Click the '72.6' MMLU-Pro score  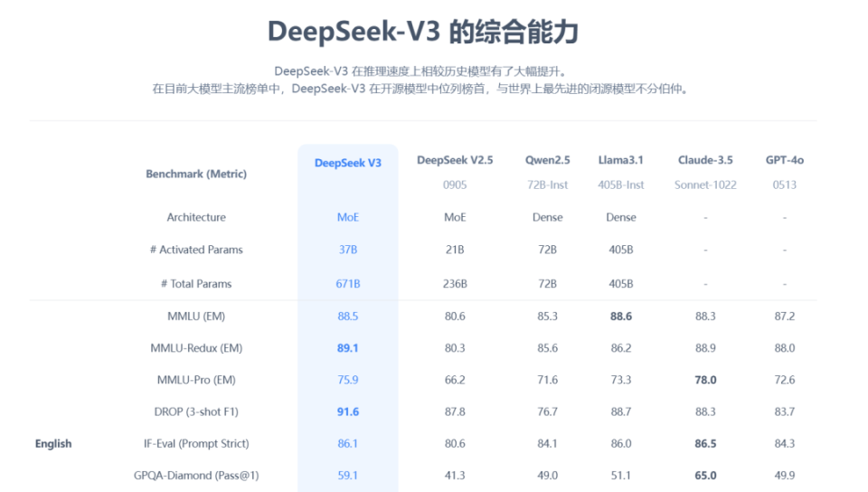tap(785, 380)
